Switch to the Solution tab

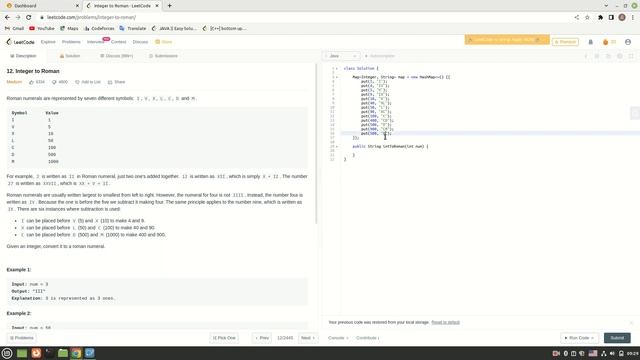point(70,56)
